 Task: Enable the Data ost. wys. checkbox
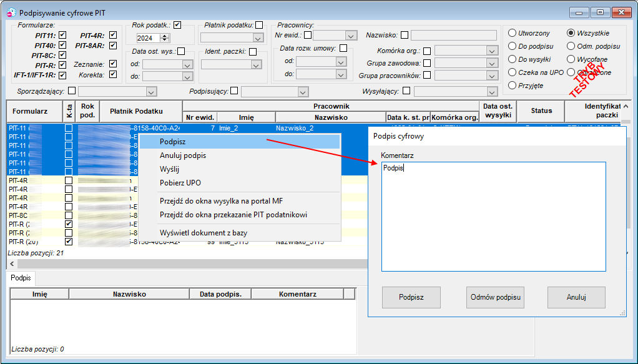(181, 51)
